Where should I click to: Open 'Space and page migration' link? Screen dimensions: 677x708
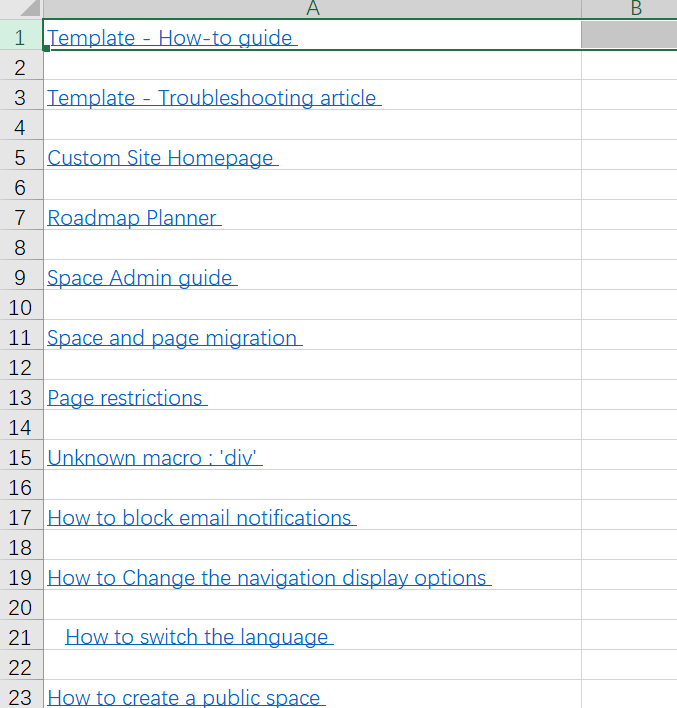pos(175,338)
